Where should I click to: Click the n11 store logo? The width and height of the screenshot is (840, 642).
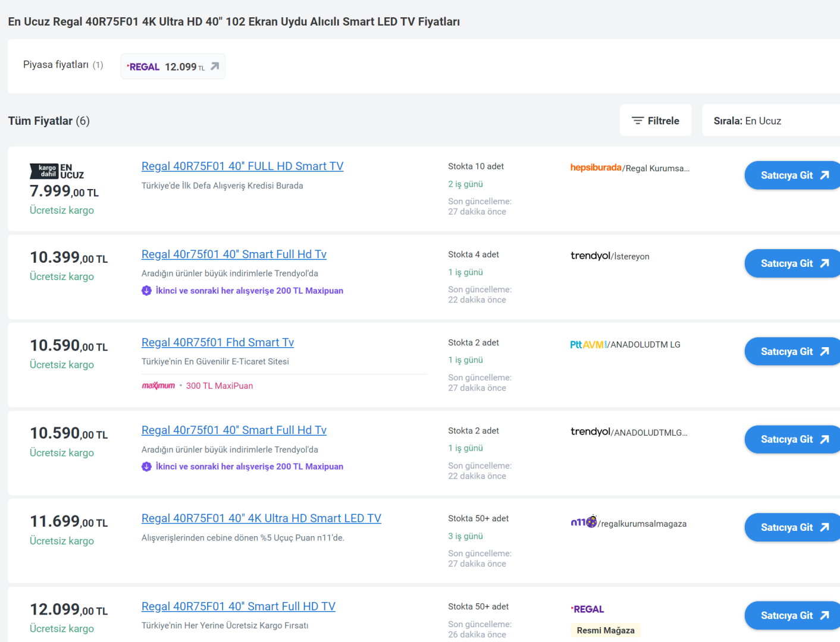pos(584,522)
